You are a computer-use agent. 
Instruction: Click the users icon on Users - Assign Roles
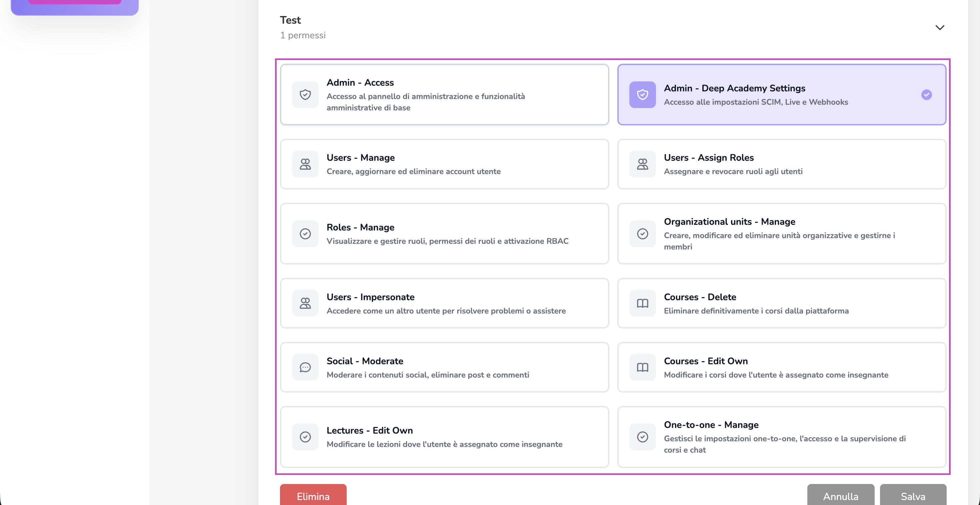(x=642, y=164)
